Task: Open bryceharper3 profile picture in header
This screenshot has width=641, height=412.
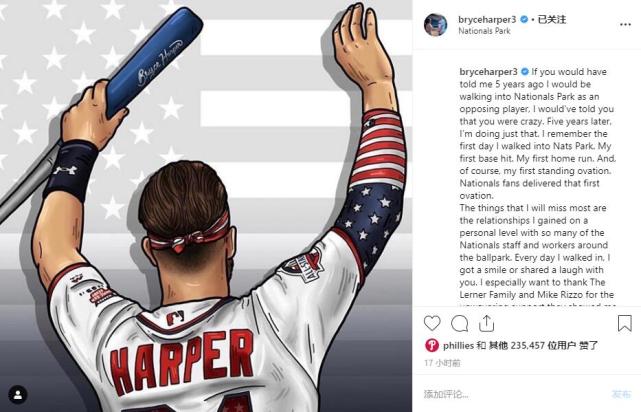Action: (x=435, y=25)
